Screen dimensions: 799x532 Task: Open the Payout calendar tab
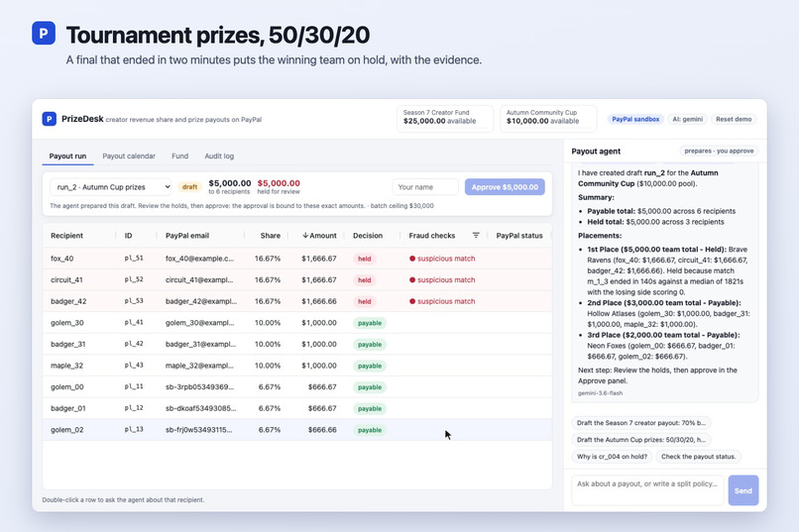point(129,156)
